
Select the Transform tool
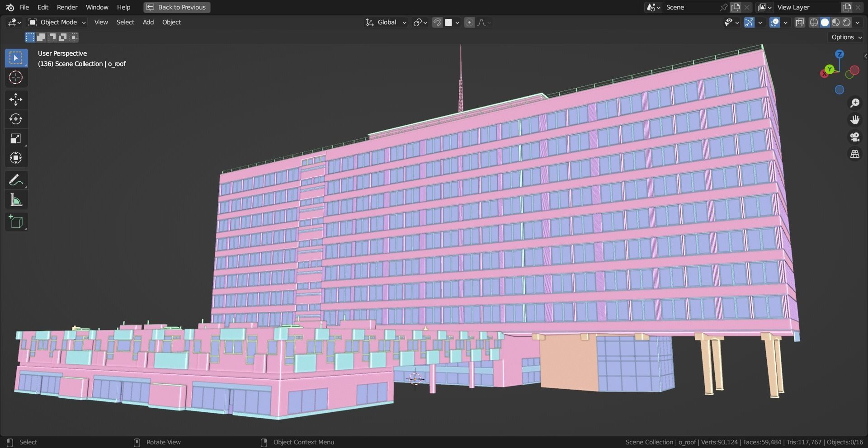pos(16,158)
